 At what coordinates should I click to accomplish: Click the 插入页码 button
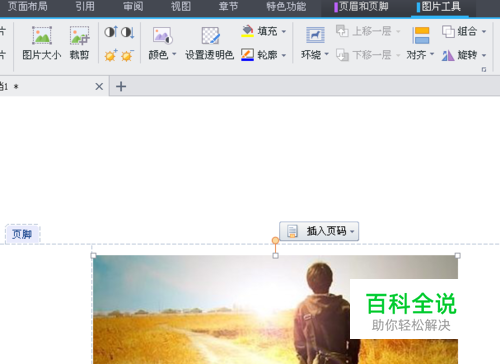tap(319, 231)
